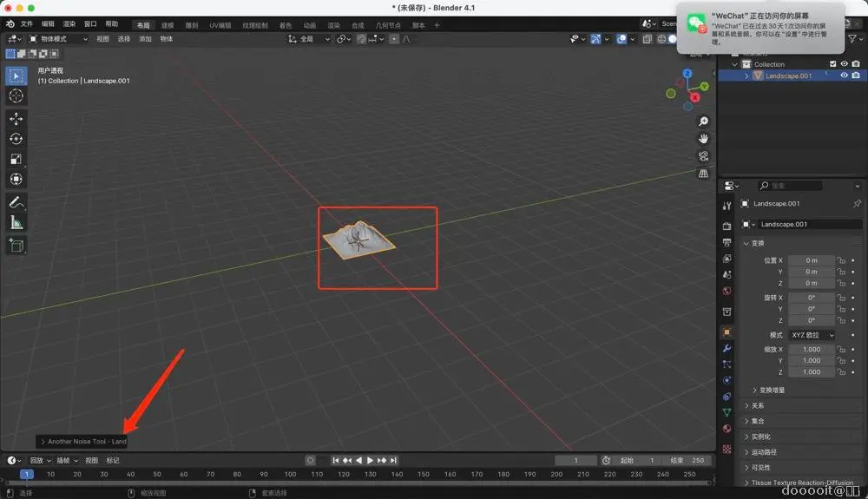Play the timeline animation
This screenshot has width=868, height=499.
(x=370, y=460)
